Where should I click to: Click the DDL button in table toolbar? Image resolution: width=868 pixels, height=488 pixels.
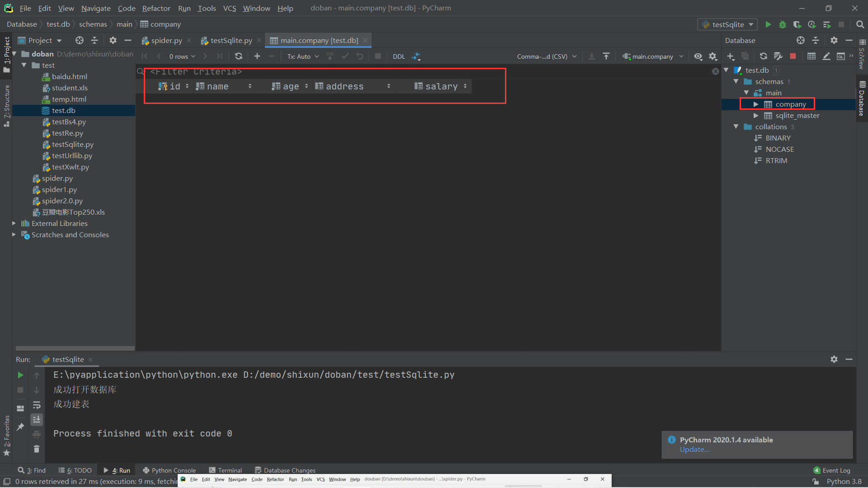point(399,56)
